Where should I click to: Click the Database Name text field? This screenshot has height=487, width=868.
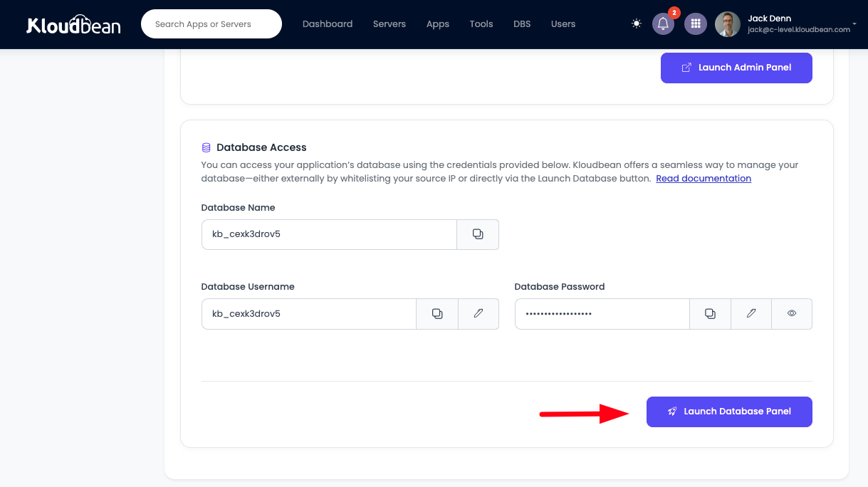(x=329, y=234)
